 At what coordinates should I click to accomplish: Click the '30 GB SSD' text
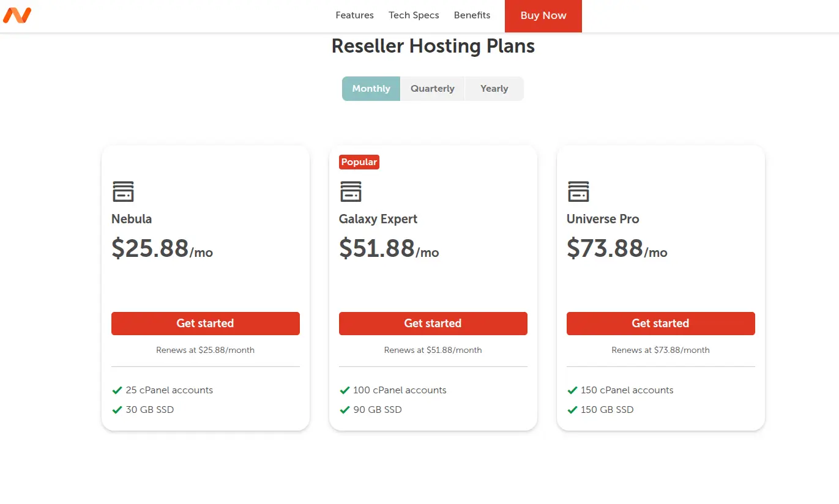[150, 410]
